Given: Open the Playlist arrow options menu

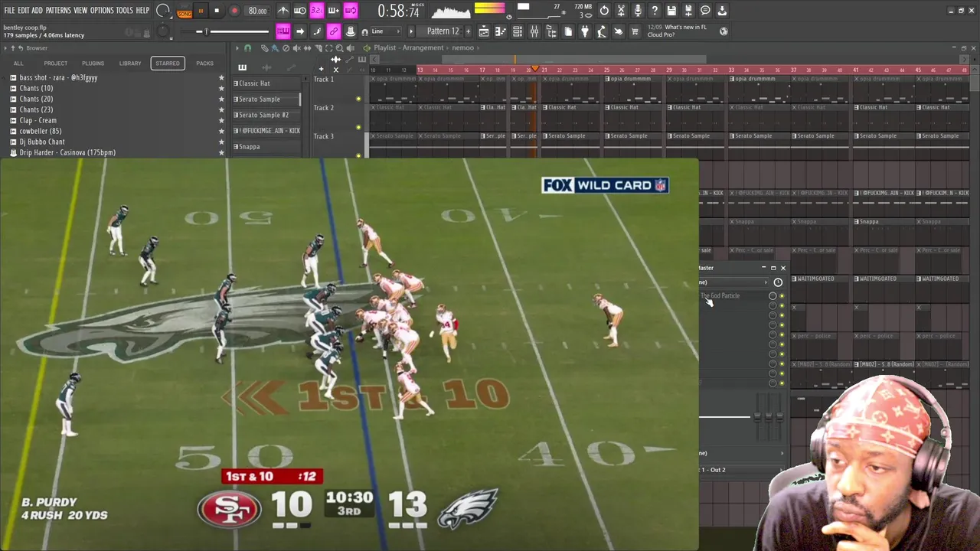Looking at the screenshot, I should click(x=237, y=48).
